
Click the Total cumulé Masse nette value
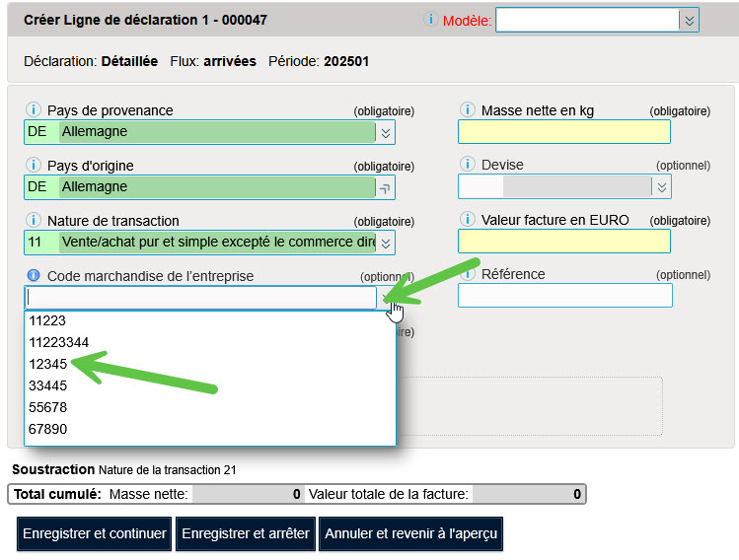coord(248,494)
